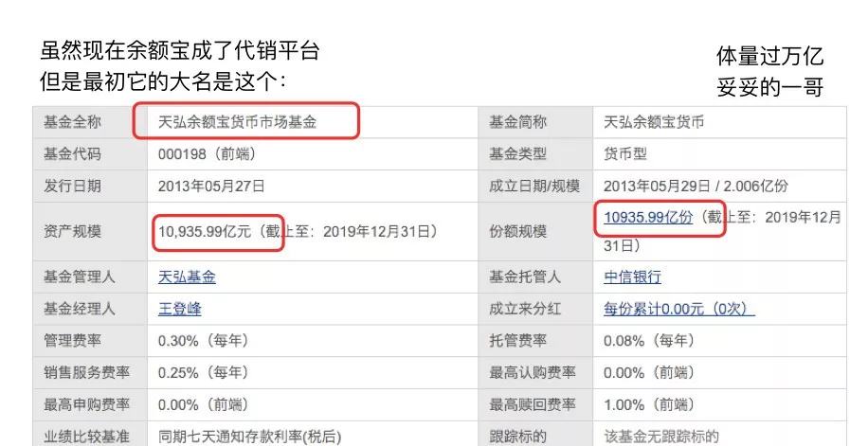Select the 基金类型 label cell
Viewport: 868px width, 446px height.
(x=535, y=154)
